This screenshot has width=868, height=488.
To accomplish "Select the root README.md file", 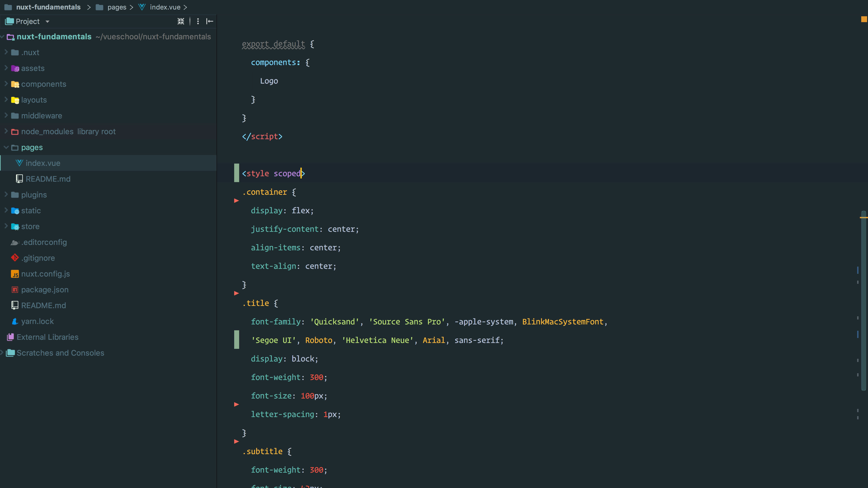I will [x=43, y=305].
